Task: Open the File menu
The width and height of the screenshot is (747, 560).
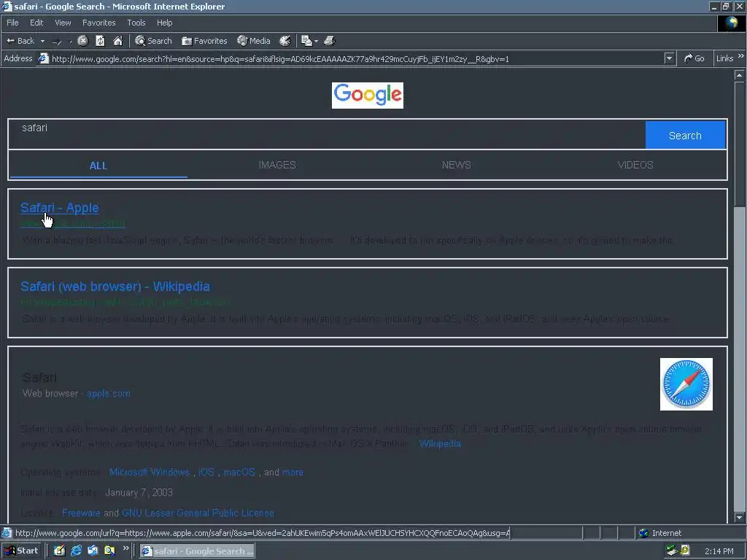Action: click(x=12, y=23)
